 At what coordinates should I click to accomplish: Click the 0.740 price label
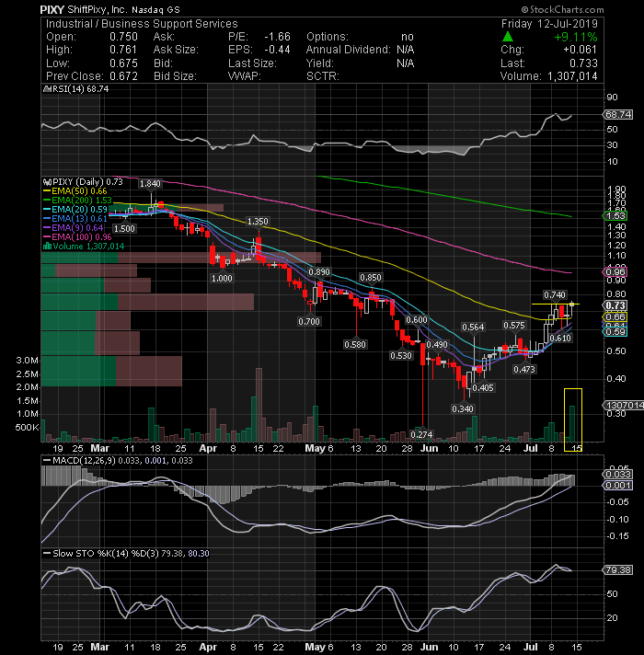[555, 295]
